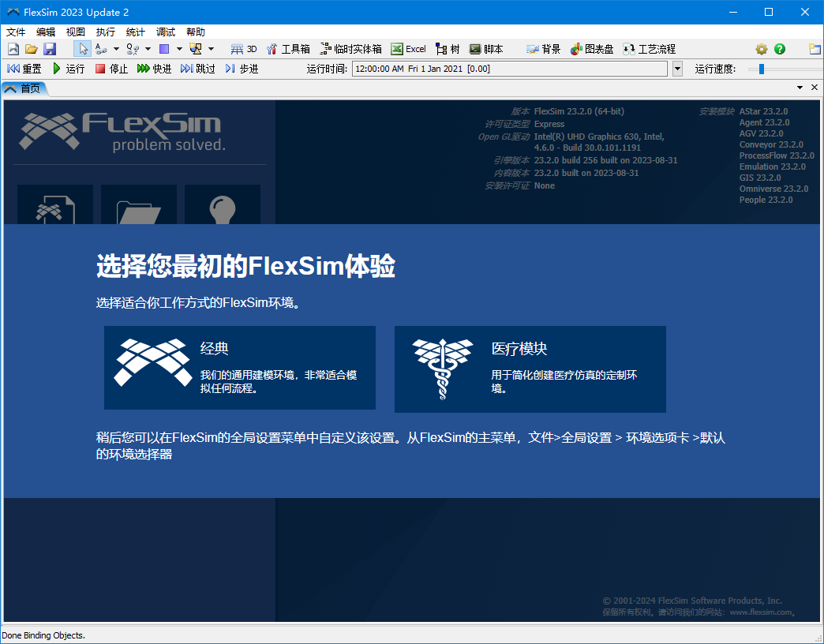
Task: Close the 首页 tab pane
Action: click(x=815, y=88)
